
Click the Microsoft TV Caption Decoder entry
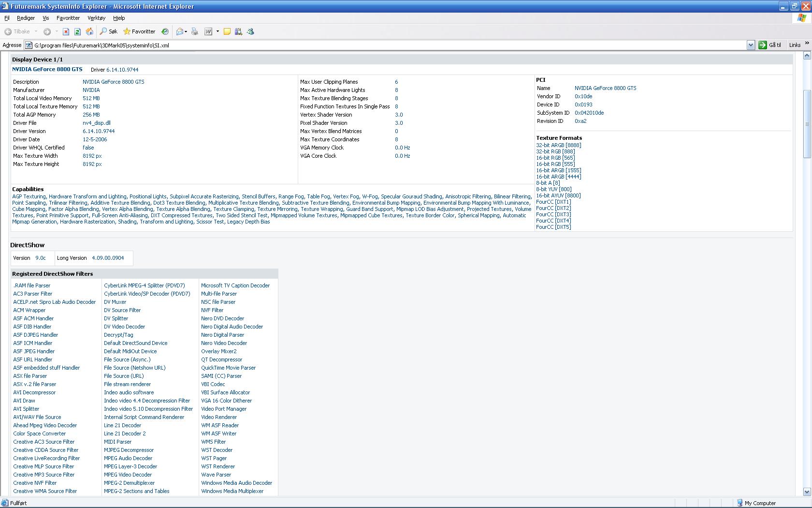click(x=235, y=285)
